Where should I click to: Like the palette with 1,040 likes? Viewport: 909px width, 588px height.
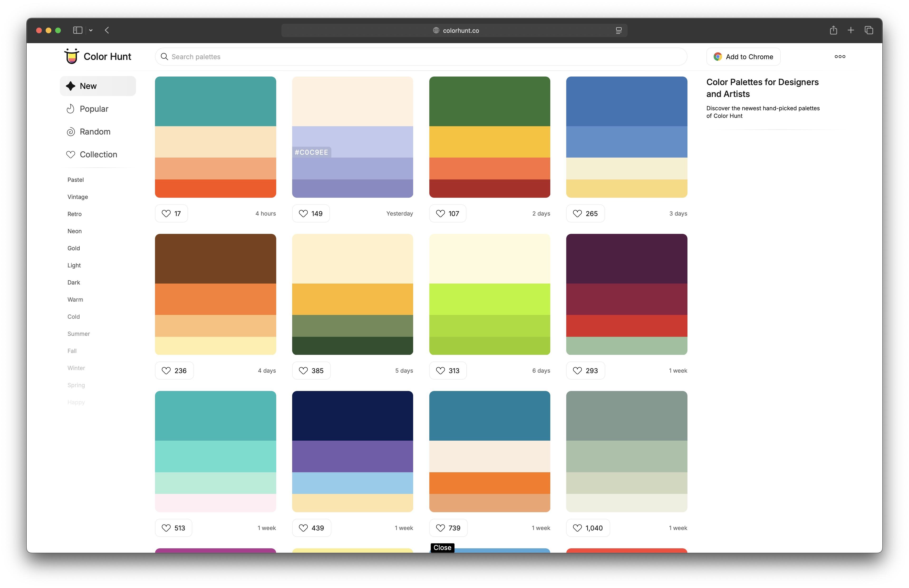pyautogui.click(x=588, y=528)
